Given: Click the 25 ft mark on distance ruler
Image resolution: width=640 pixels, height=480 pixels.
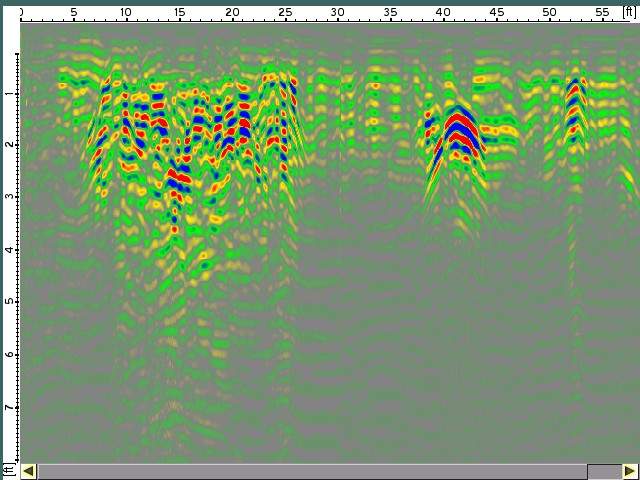Looking at the screenshot, I should [285, 12].
